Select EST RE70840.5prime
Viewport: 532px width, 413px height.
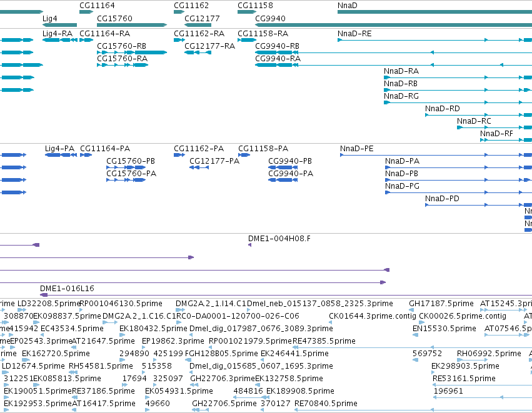[x=326, y=404]
